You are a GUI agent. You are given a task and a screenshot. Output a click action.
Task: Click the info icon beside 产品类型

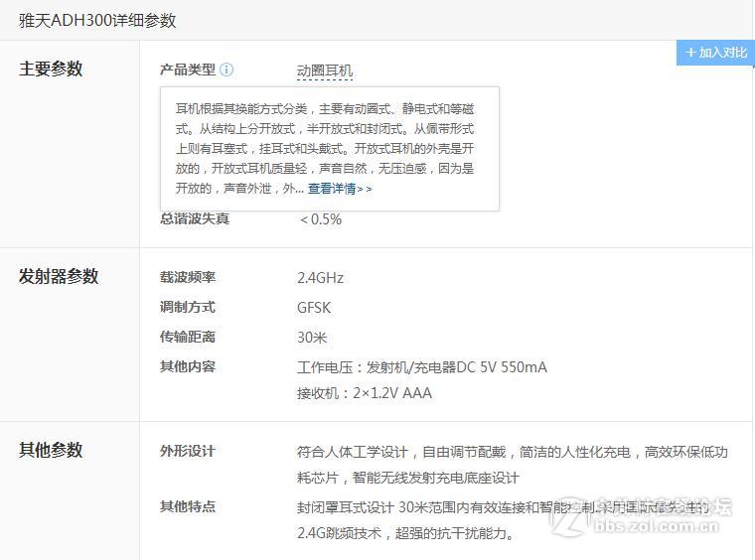pos(226,70)
